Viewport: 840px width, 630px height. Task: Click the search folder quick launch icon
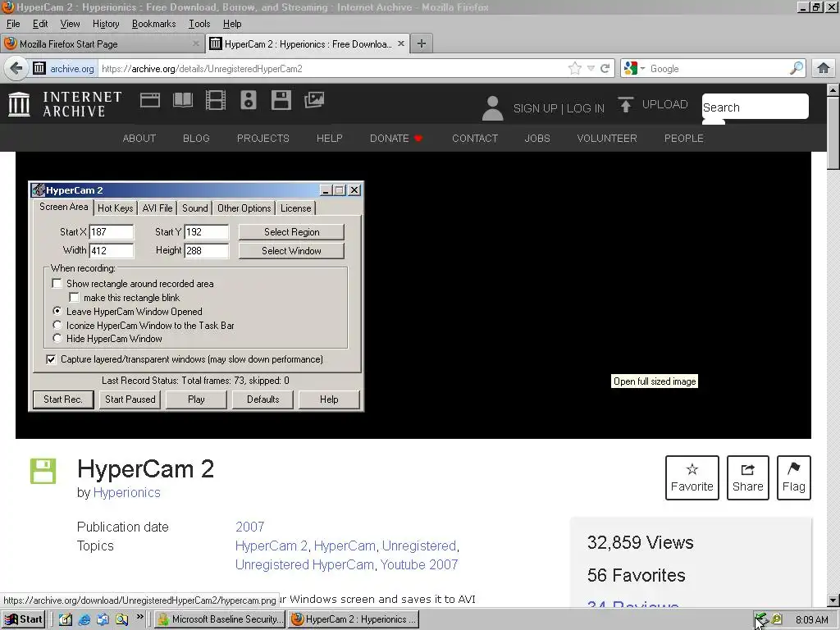[x=121, y=619]
